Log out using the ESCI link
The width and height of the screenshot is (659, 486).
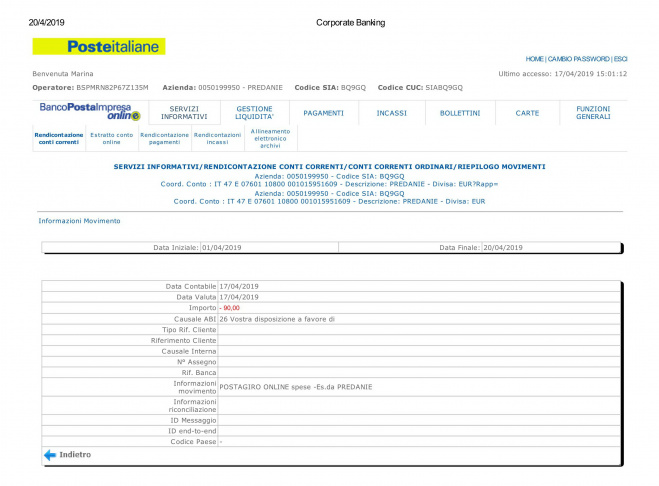click(x=620, y=59)
